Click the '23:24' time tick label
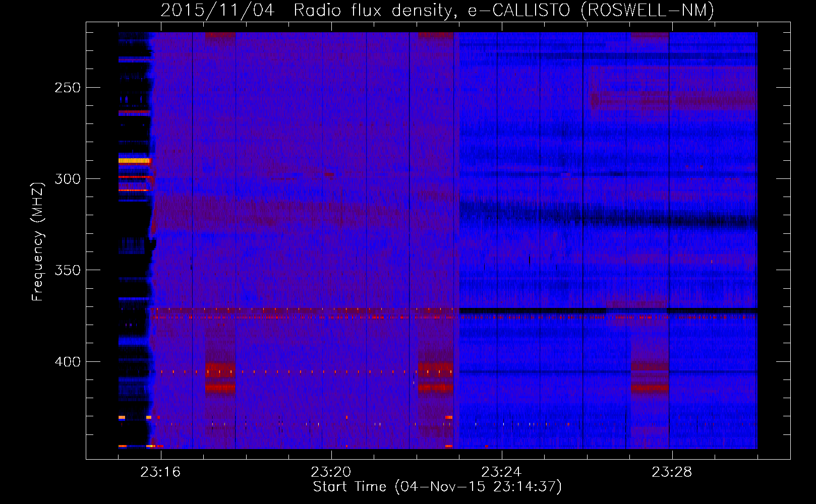 (501, 472)
